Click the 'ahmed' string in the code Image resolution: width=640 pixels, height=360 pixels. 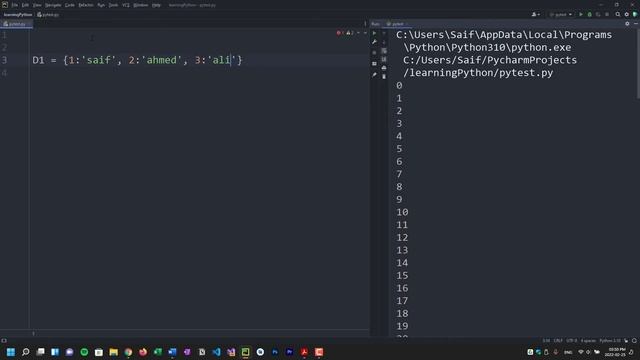click(x=161, y=60)
